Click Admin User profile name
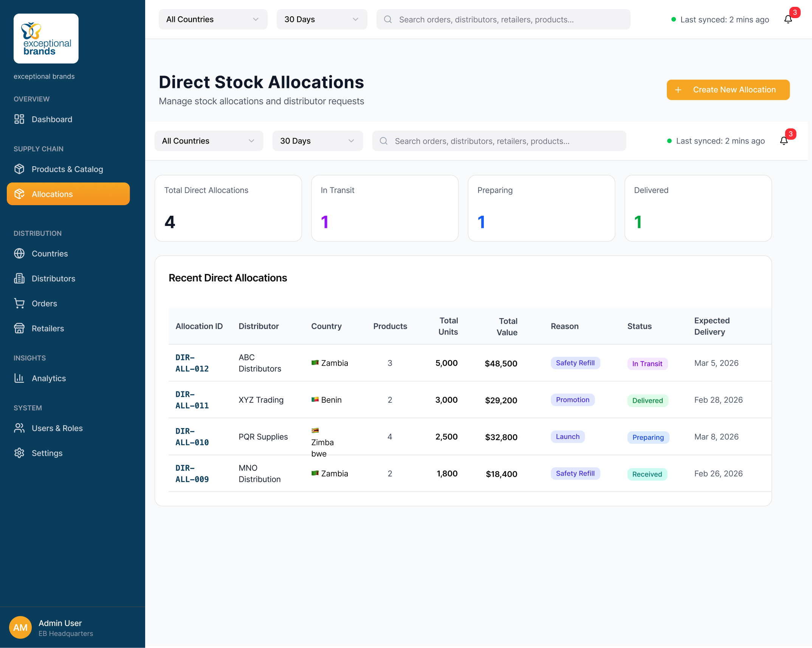 tap(60, 623)
